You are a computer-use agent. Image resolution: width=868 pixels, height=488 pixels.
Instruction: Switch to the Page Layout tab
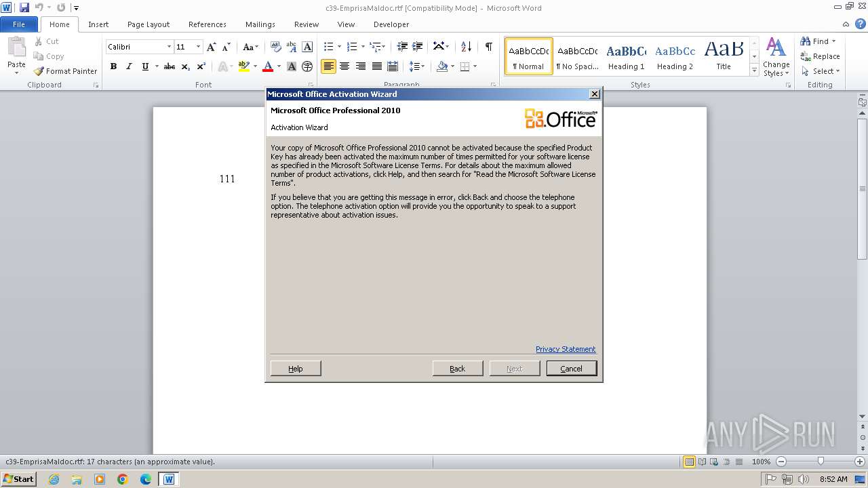click(149, 24)
